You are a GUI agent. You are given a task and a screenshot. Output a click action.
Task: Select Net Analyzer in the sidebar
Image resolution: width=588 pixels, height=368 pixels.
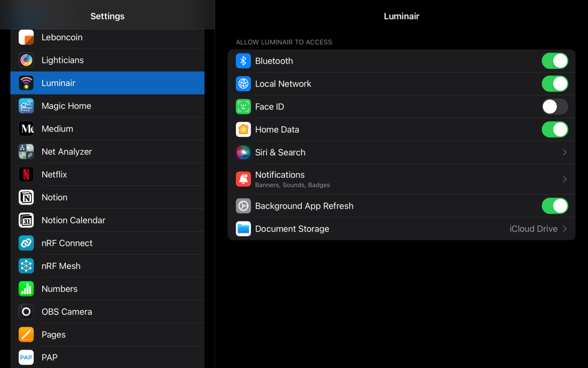66,152
